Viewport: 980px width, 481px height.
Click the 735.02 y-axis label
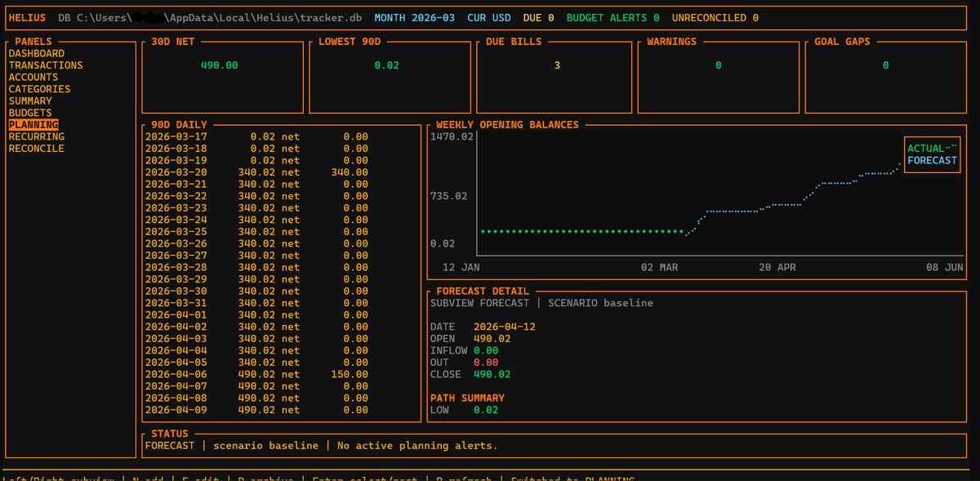click(x=449, y=196)
